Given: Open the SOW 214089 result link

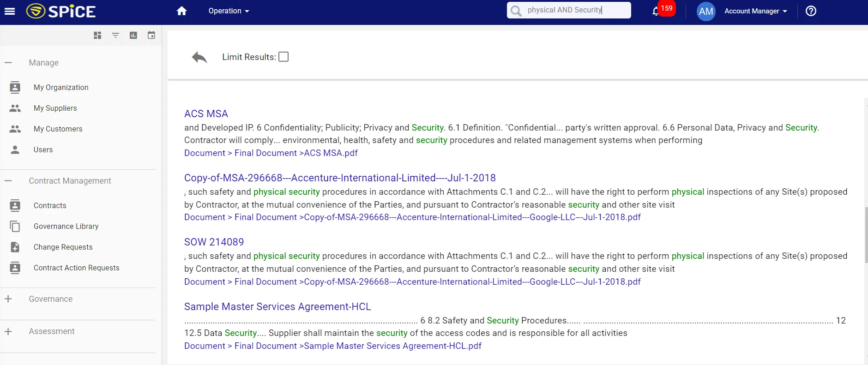Looking at the screenshot, I should tap(214, 242).
